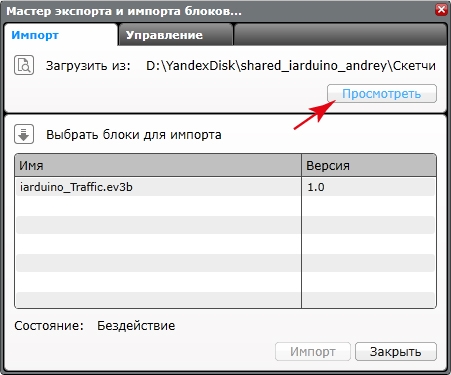Viewport: 451px width, 375px height.
Task: Click the Бездействие status text
Action: tap(136, 326)
